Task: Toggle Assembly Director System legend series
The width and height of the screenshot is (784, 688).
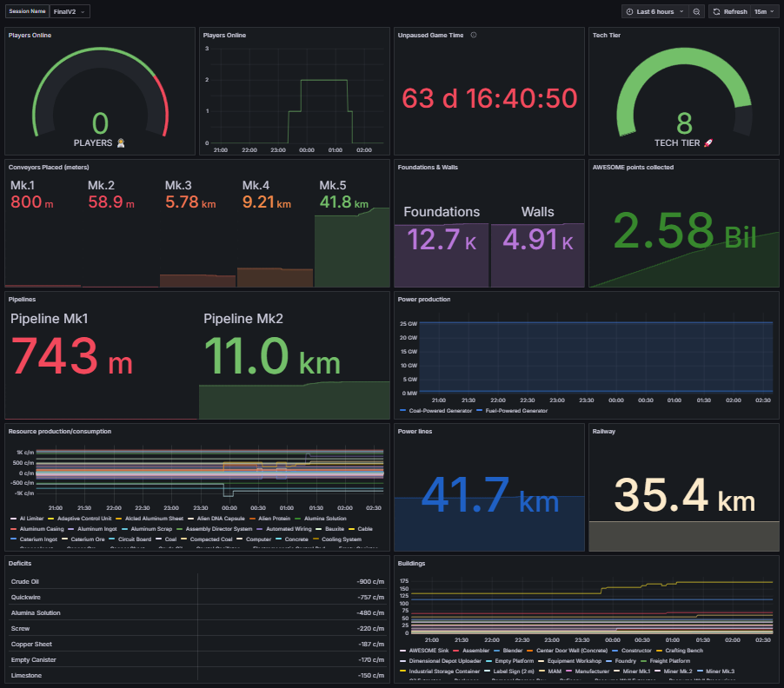Action: click(219, 529)
